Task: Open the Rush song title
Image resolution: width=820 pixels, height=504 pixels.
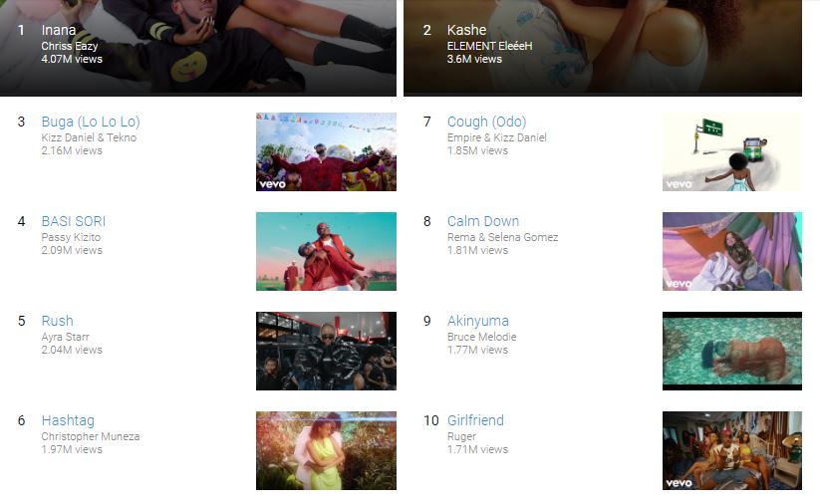Action: click(x=58, y=321)
